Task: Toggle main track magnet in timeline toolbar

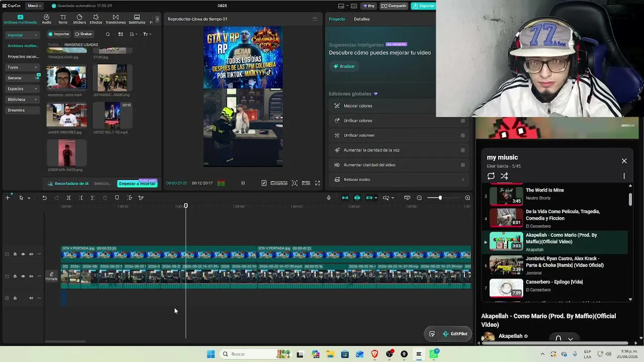Action: 345,198
